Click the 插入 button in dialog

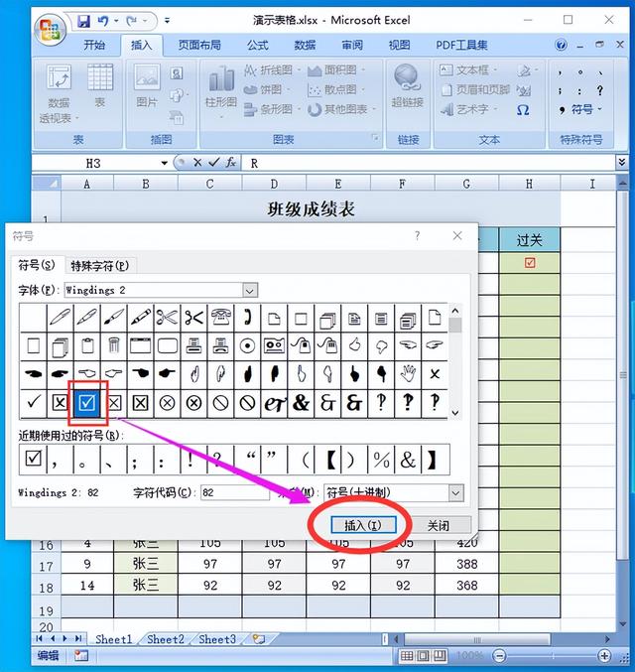tap(355, 525)
